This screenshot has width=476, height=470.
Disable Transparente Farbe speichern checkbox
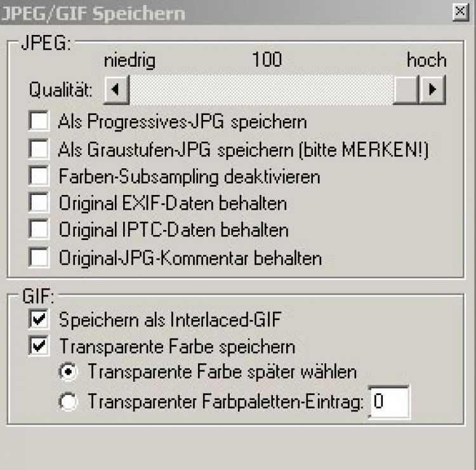(x=39, y=346)
